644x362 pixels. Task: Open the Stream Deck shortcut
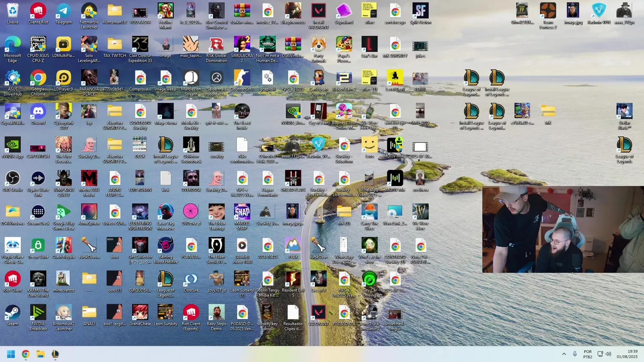pos(38,215)
